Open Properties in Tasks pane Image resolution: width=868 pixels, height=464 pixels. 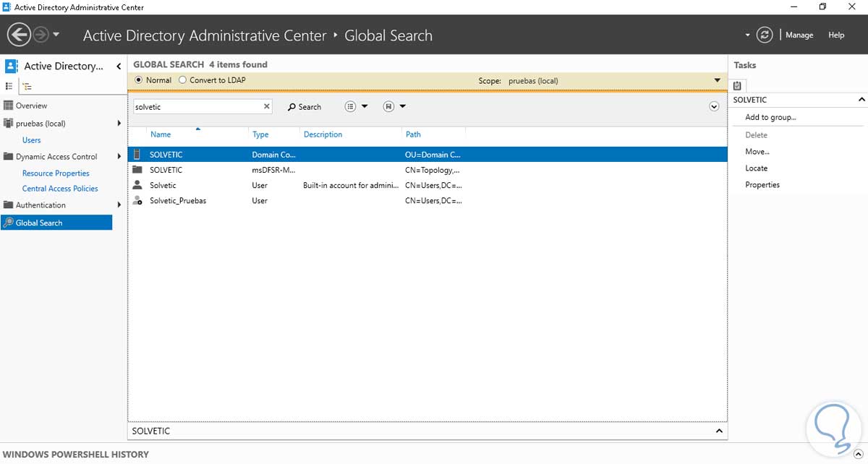tap(762, 184)
